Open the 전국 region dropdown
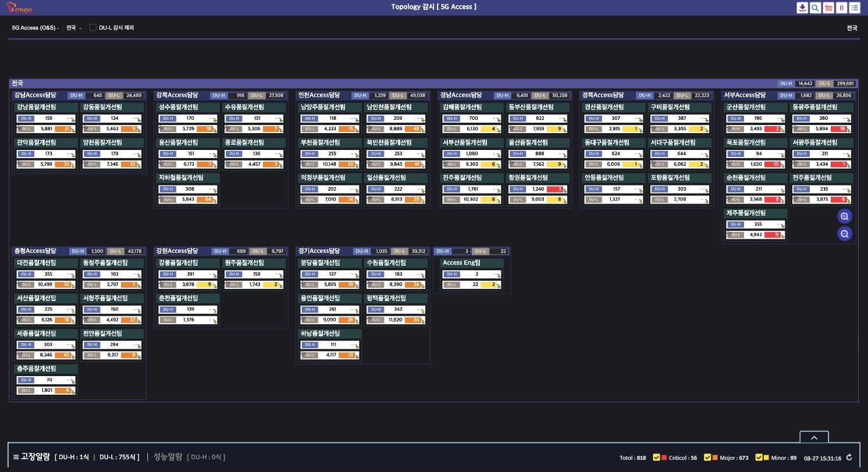Image resolution: width=868 pixels, height=472 pixels. [74, 28]
